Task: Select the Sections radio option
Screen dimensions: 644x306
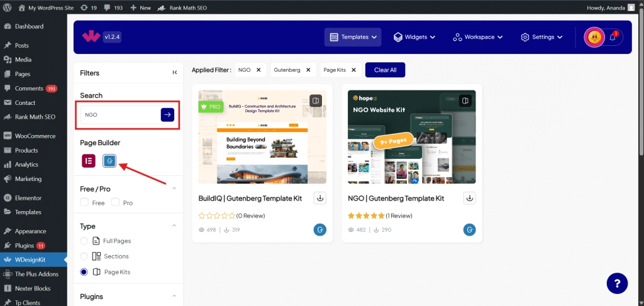Action: pos(84,256)
